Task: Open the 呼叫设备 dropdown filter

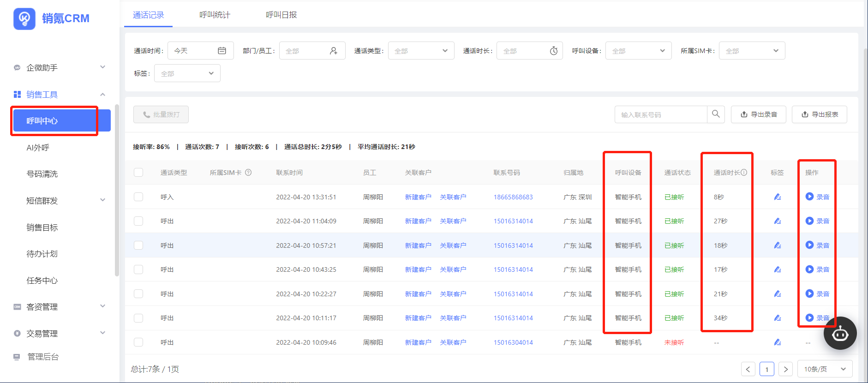Action: pos(638,51)
